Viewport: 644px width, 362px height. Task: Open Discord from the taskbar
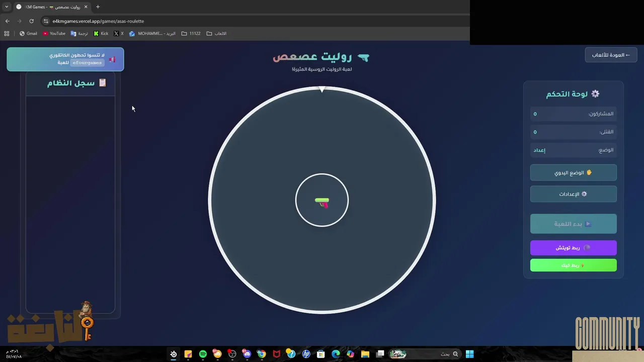pos(247,354)
